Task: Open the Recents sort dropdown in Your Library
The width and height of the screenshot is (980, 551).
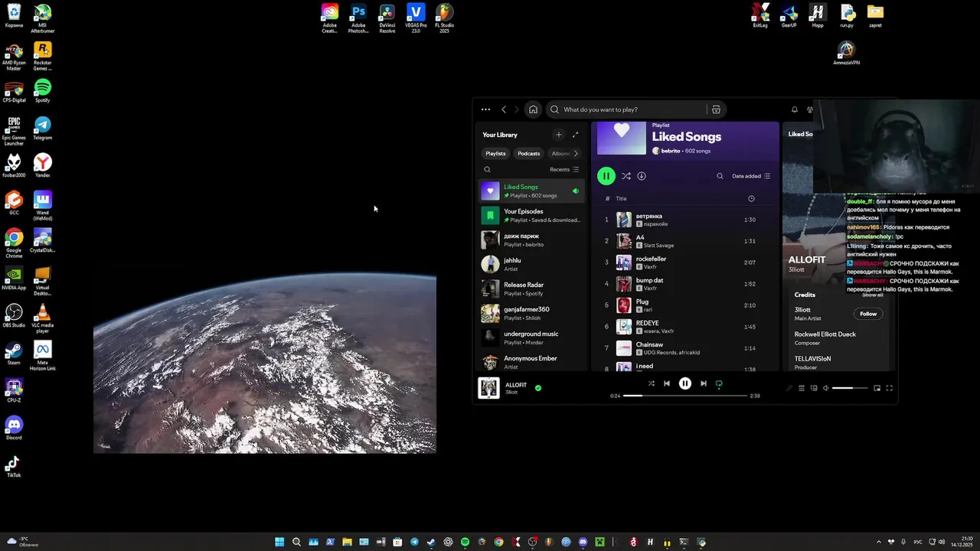Action: pos(564,170)
